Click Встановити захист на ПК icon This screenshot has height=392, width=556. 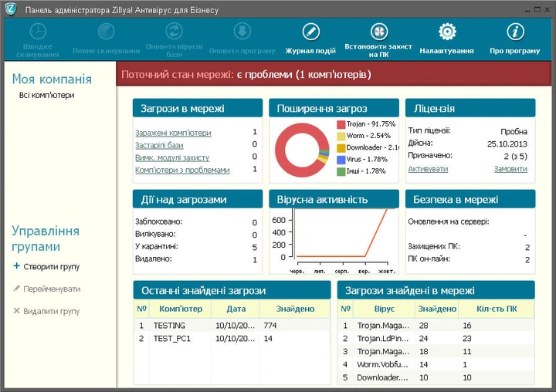(x=378, y=32)
